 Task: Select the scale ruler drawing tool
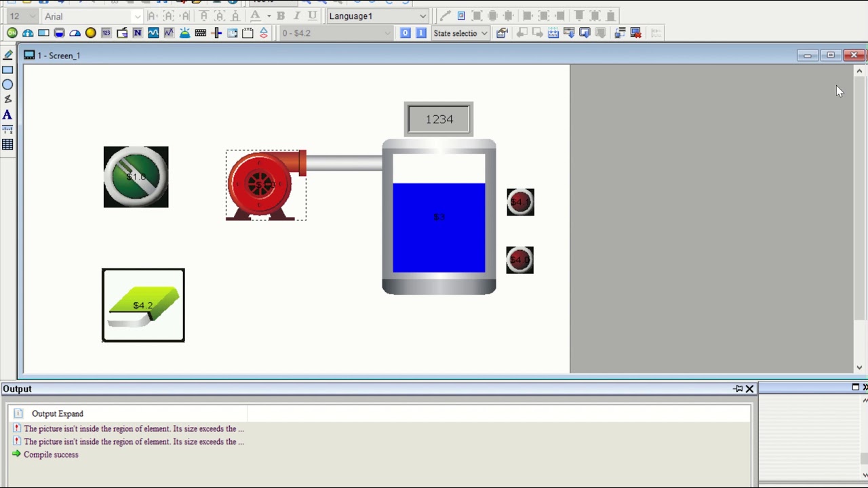tap(7, 129)
